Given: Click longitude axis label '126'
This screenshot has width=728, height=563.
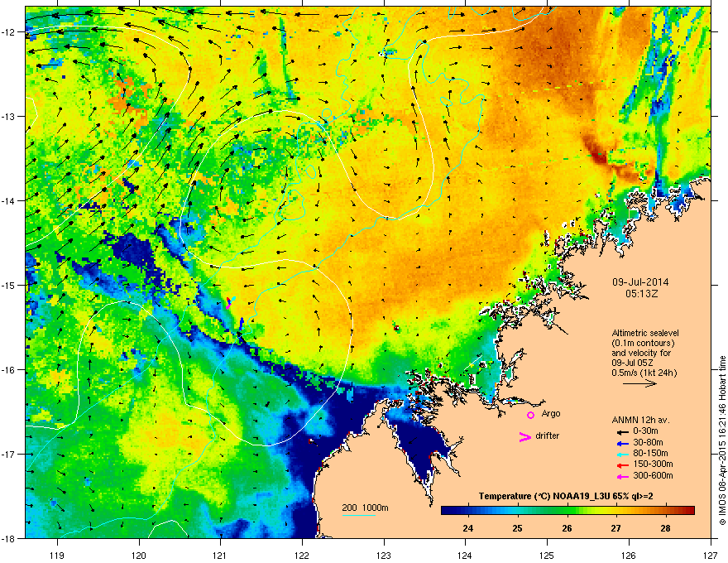Looking at the screenshot, I should click(629, 555).
